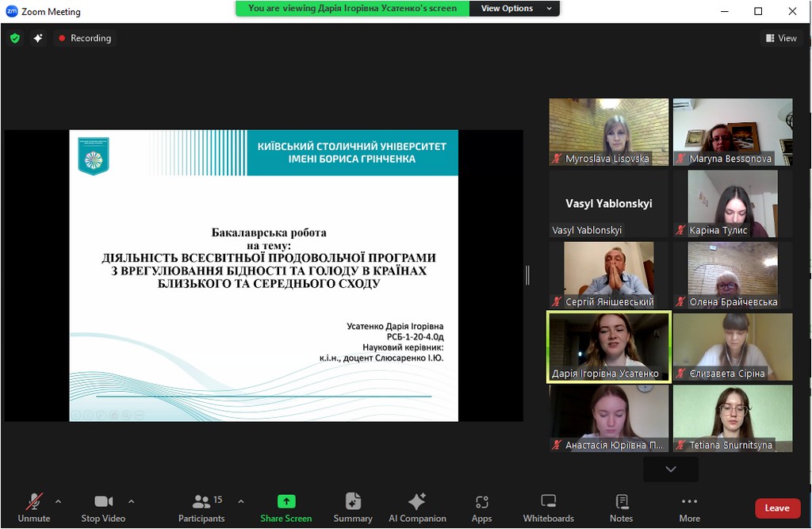Show more participants with the down arrow
Viewport: 812px width, 529px height.
coord(671,469)
